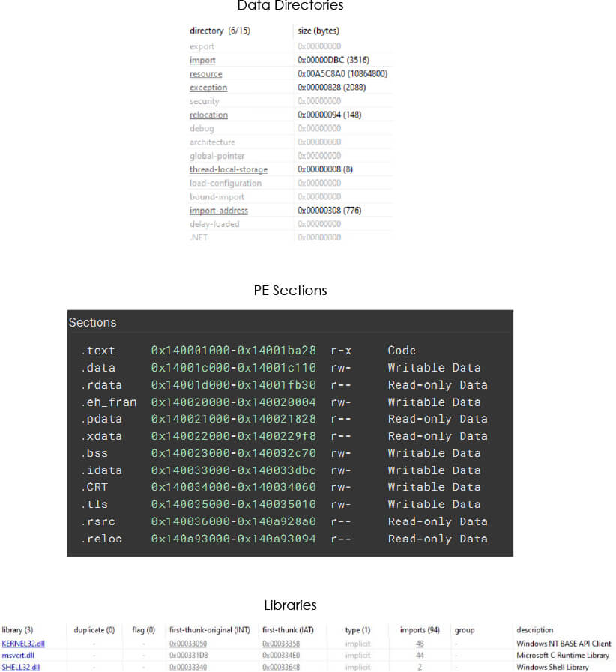The image size is (616, 672).
Task: Select the import-address directory link
Action: click(219, 211)
